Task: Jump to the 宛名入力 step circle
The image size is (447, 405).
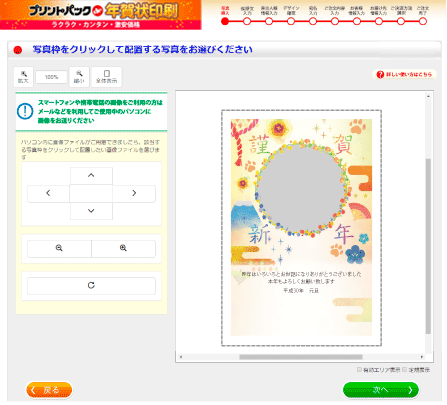Action: coord(313,21)
